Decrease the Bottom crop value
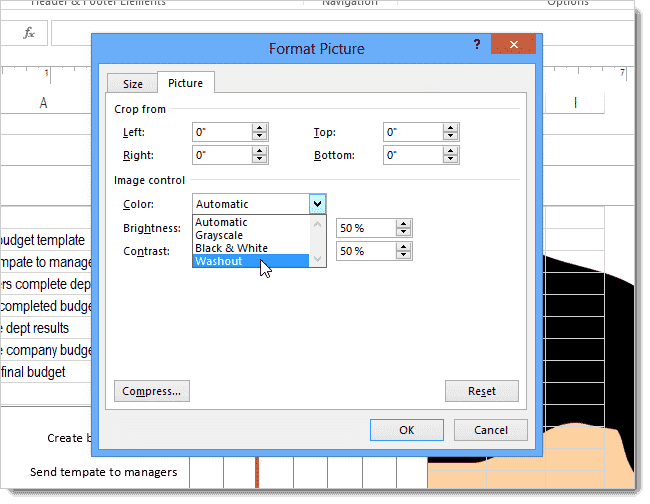This screenshot has width=650, height=504. click(x=451, y=159)
